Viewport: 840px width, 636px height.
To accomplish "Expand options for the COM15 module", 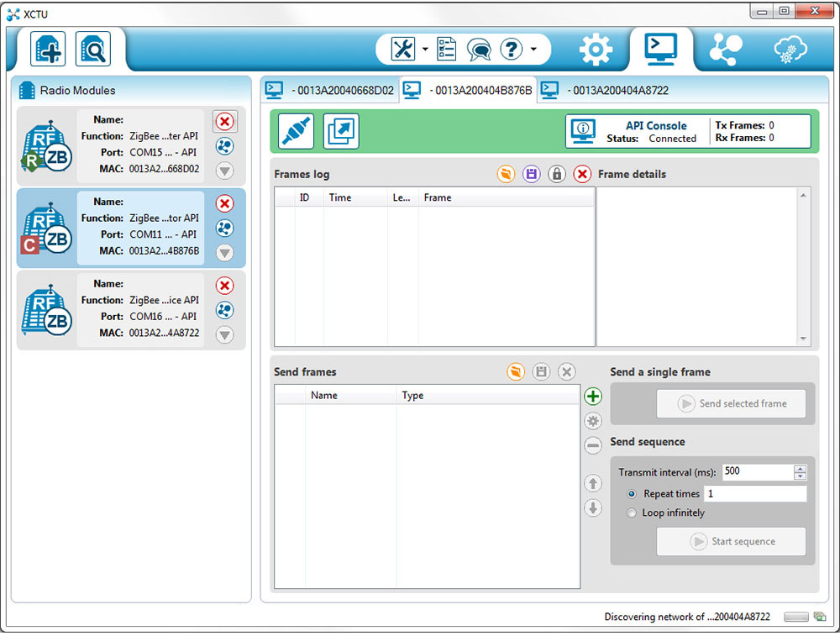I will coord(224,171).
